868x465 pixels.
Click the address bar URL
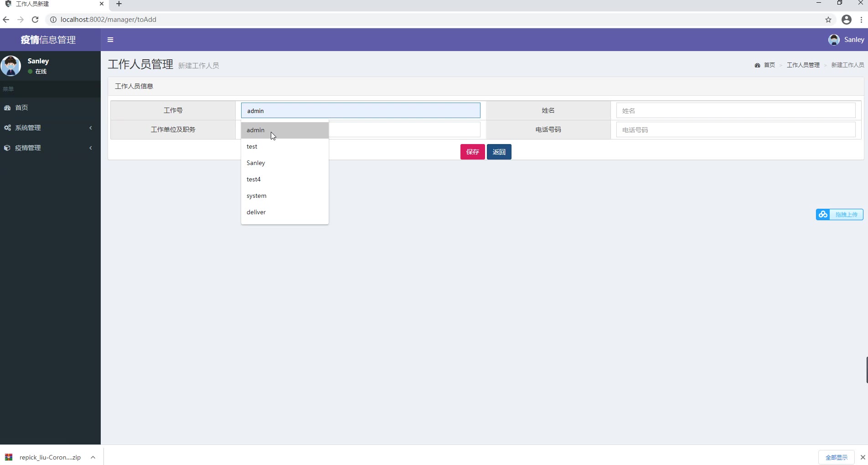(x=108, y=20)
